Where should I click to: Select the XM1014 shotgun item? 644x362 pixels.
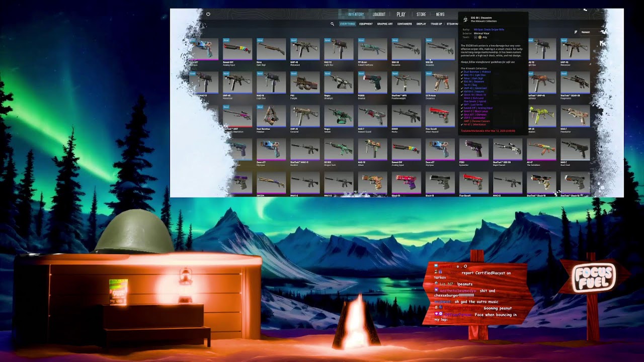271,184
